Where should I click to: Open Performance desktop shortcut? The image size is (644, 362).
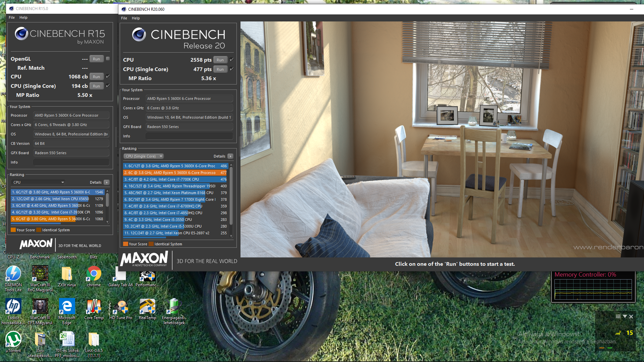tap(147, 276)
